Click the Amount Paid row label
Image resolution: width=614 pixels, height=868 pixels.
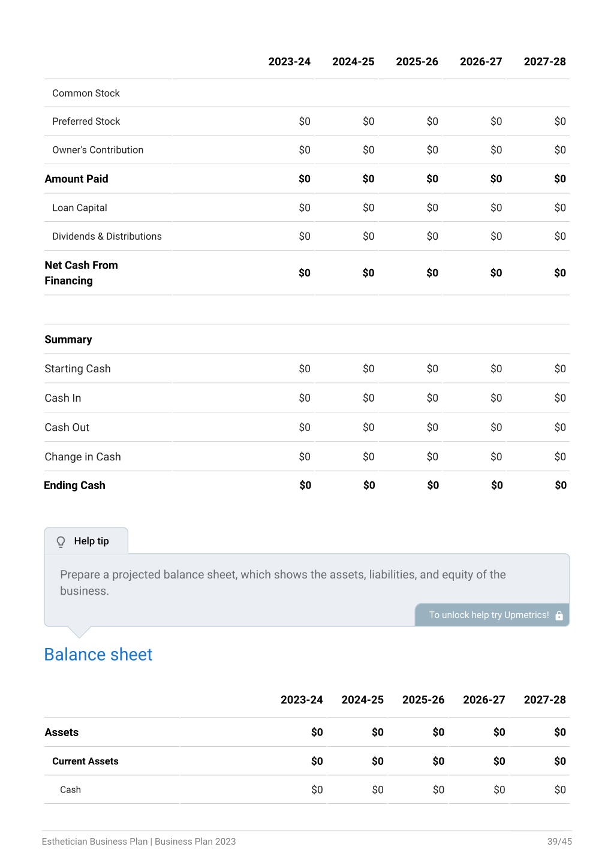coord(77,179)
